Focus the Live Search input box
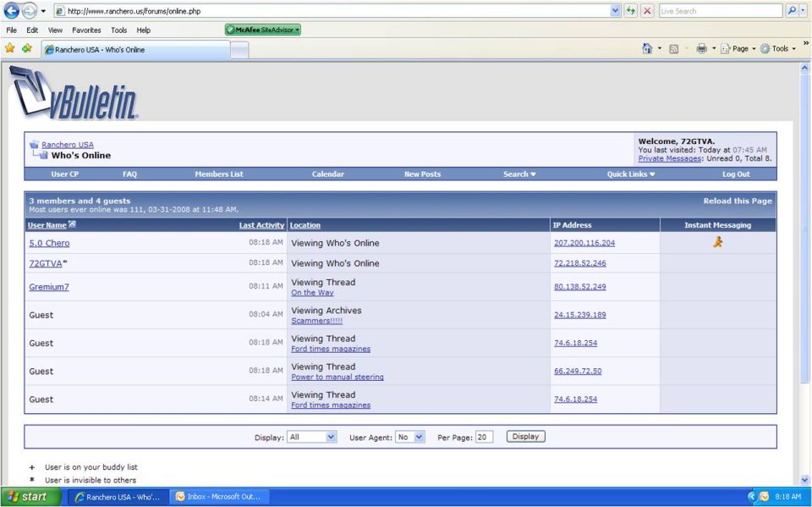Viewport: 812px width, 507px height. pos(721,11)
